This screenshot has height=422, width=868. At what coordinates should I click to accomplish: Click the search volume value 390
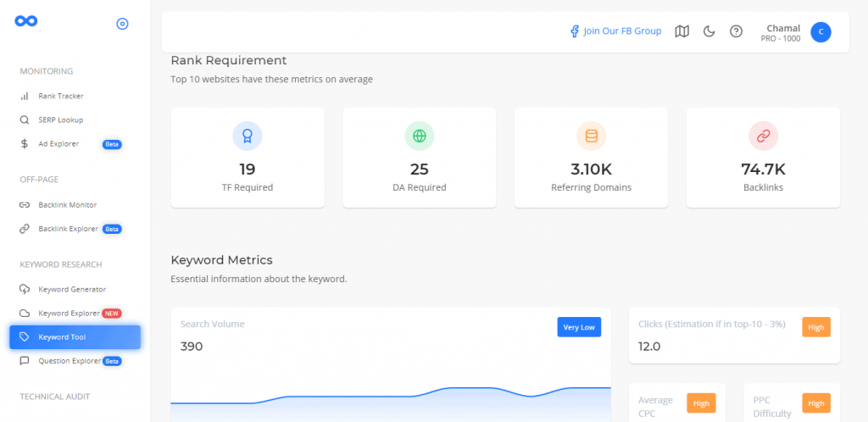(192, 347)
